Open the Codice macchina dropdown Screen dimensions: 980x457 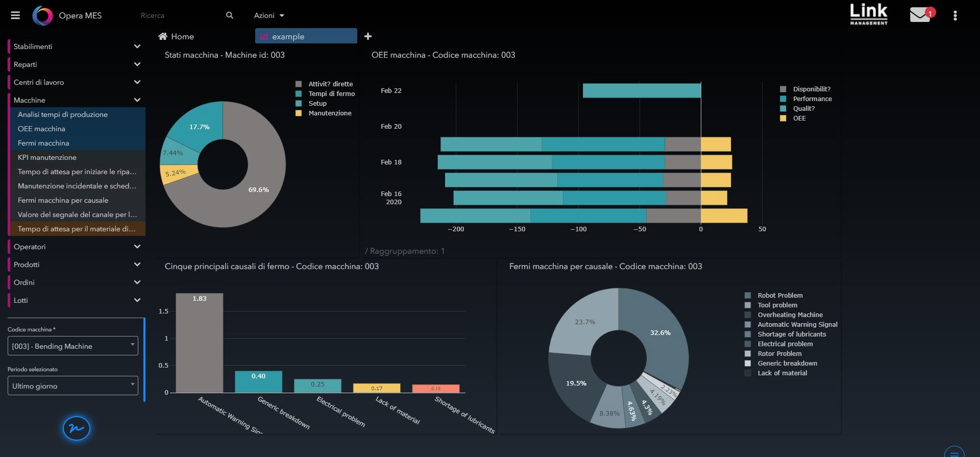[73, 346]
